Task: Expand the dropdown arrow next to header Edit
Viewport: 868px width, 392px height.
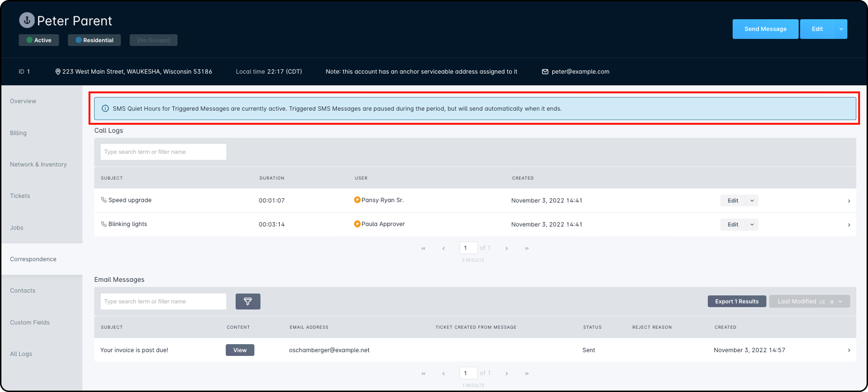Action: (x=841, y=29)
